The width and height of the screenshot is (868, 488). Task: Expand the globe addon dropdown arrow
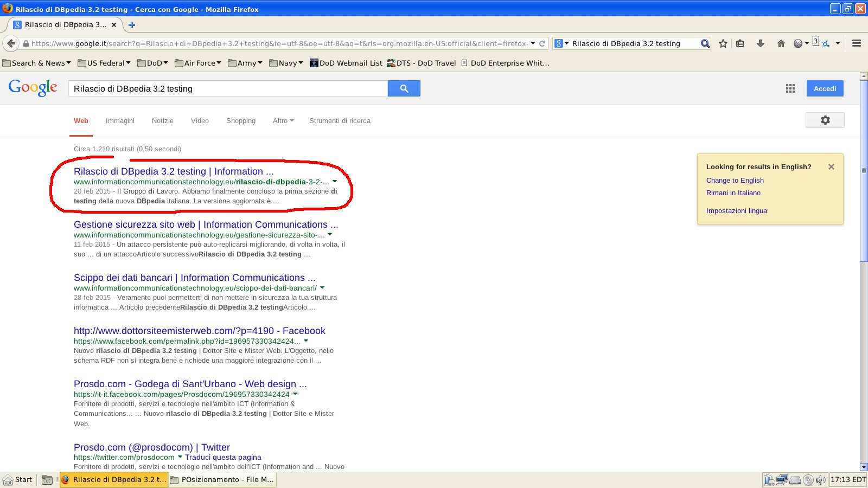(x=807, y=43)
